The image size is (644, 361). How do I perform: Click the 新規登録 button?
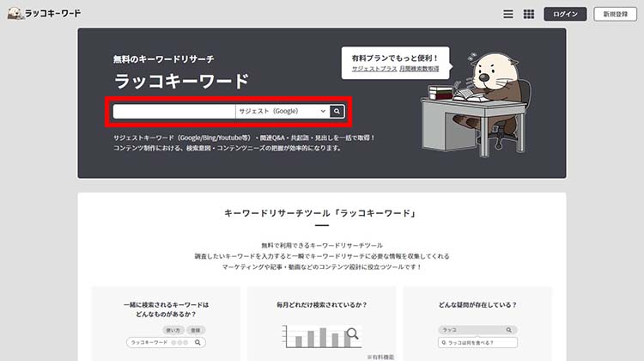[x=615, y=14]
